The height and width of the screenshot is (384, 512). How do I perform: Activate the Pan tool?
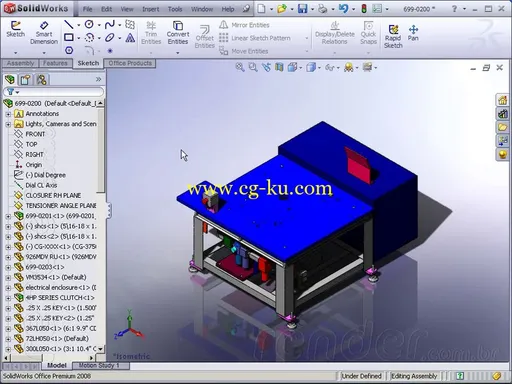point(413,33)
